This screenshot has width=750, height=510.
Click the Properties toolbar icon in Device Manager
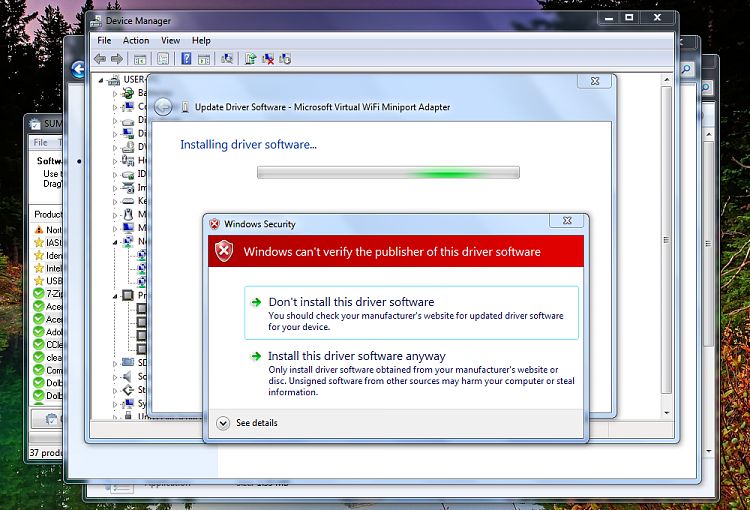tap(163, 59)
